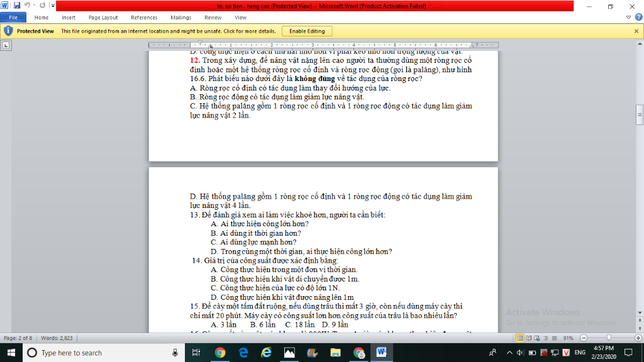Click the Word application icon in title bar
Screen dimensions: 644x362
(x=4, y=6)
